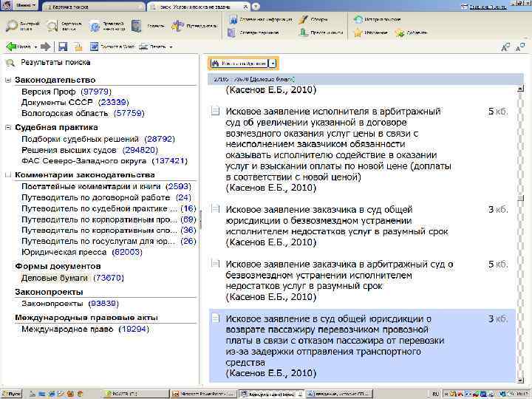Viewport: 532px width, 399px height.
Task: Select Путеводитель по корпоративным про... (69)
Action: pos(109,219)
